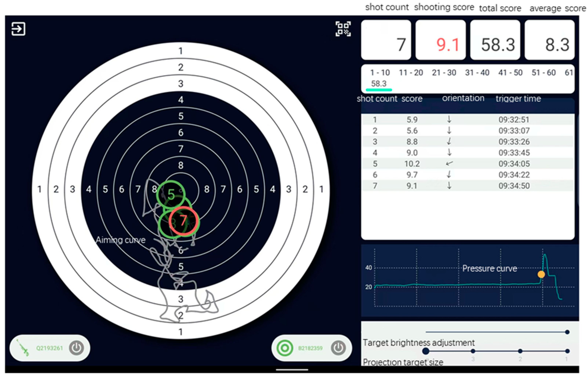Click the projection target size slider thumb
The height and width of the screenshot is (377, 588).
coord(426,351)
